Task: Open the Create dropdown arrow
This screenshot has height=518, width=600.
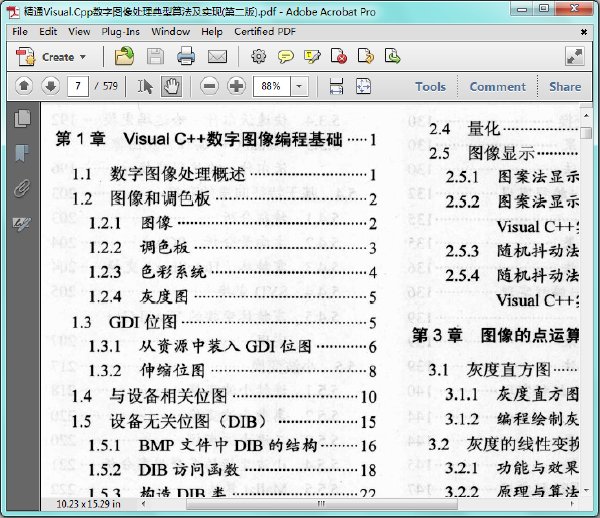Action: pos(83,57)
